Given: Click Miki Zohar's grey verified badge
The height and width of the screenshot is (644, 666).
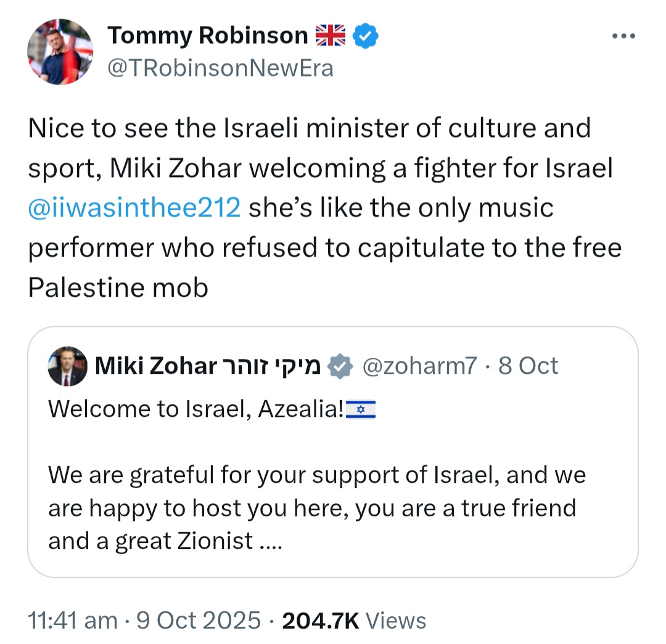Looking at the screenshot, I should tap(340, 366).
